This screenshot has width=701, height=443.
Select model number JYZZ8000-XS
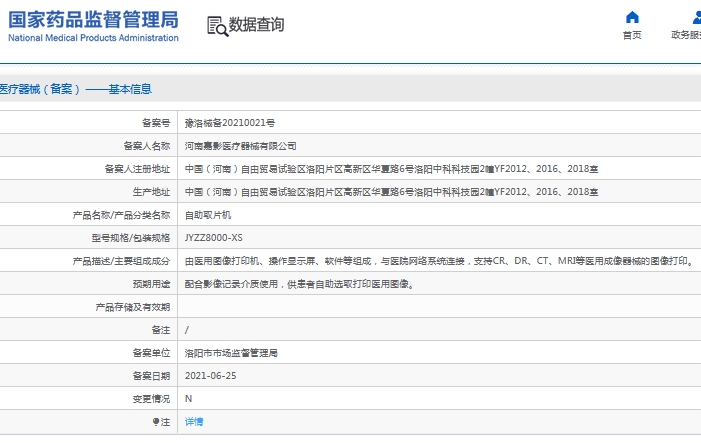(x=214, y=238)
